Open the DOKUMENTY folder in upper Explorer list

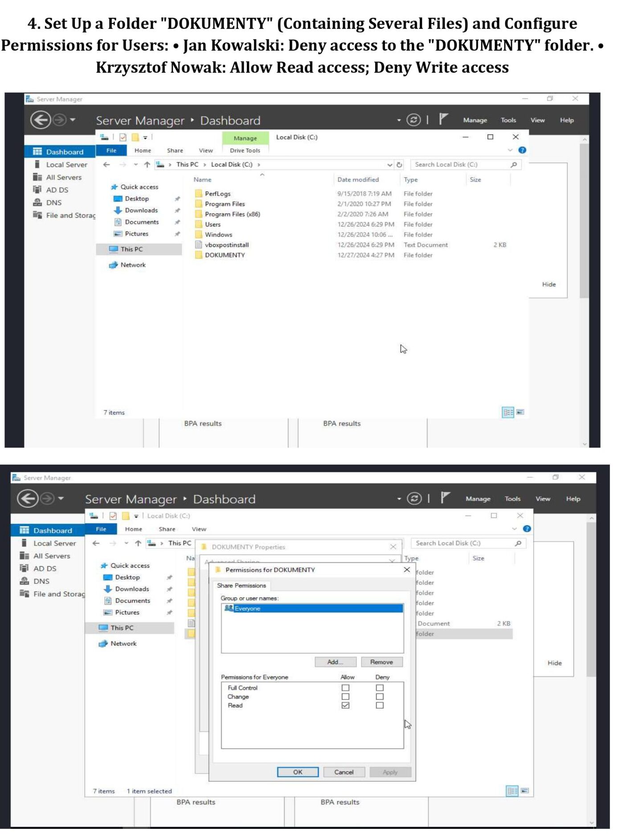[225, 255]
